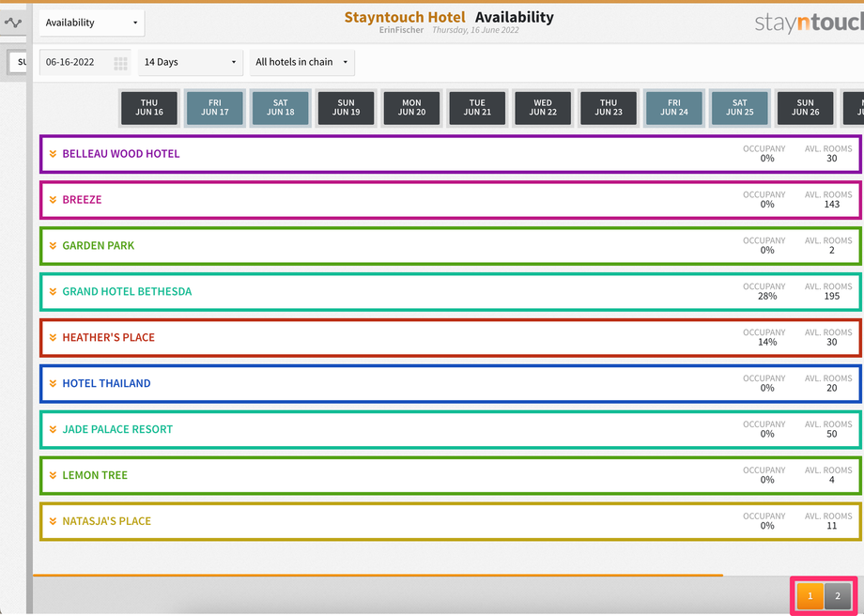The image size is (864, 616).
Task: Expand the Heather's Place row
Action: pyautogui.click(x=53, y=337)
